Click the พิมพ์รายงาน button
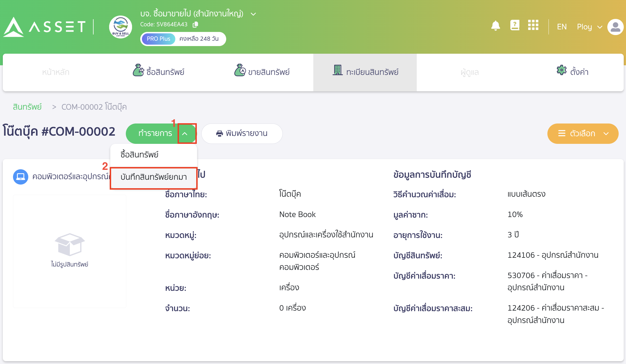 242,133
